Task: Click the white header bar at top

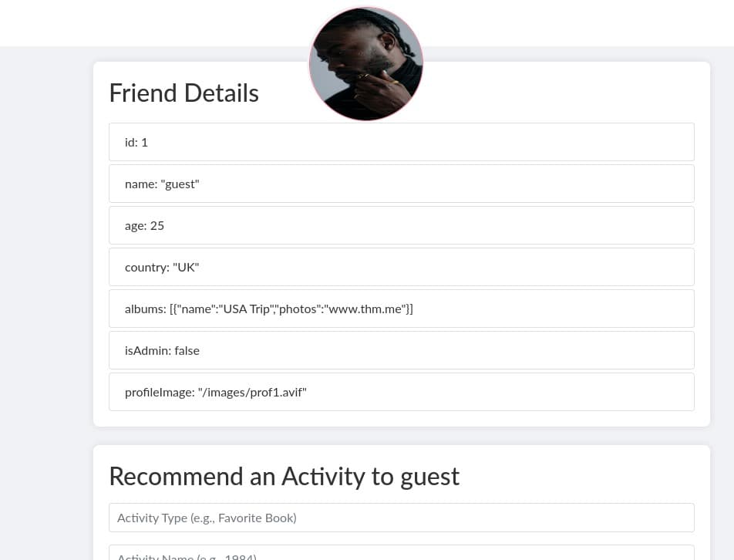Action: point(154,23)
